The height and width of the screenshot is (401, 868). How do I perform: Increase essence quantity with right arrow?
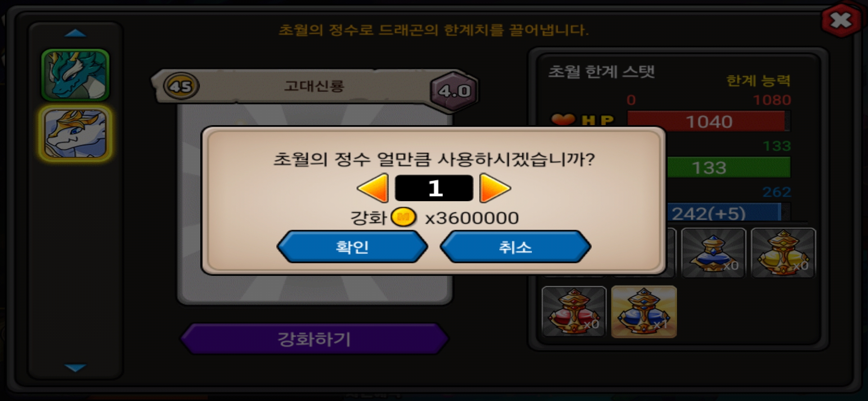click(x=495, y=188)
